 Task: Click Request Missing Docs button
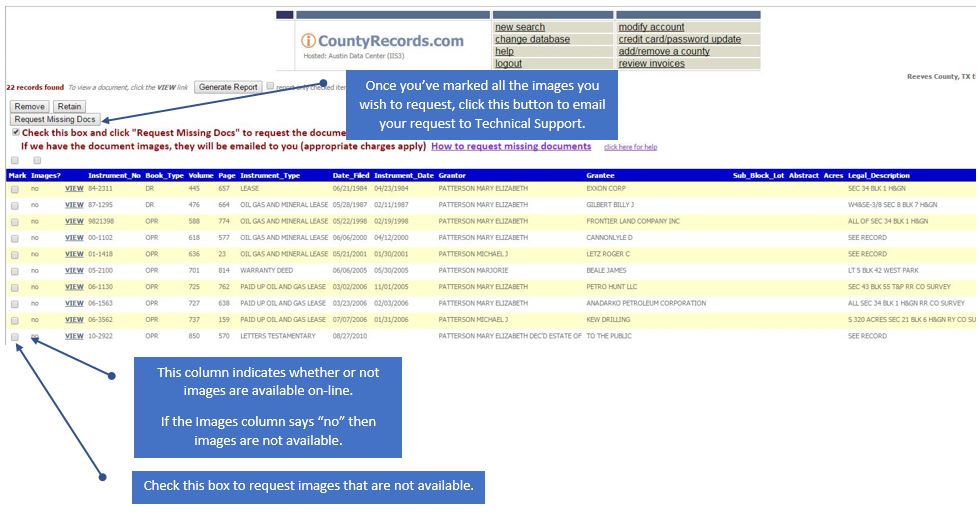[x=55, y=119]
